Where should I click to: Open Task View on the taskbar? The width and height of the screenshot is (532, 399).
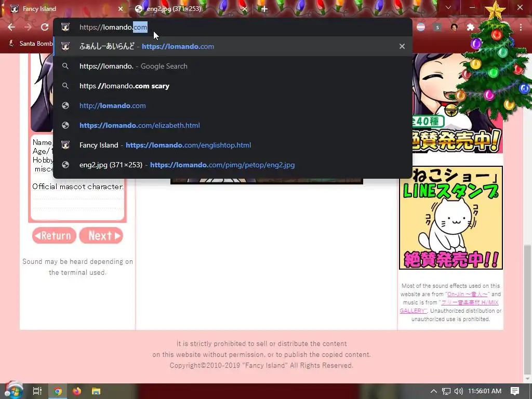click(37, 391)
